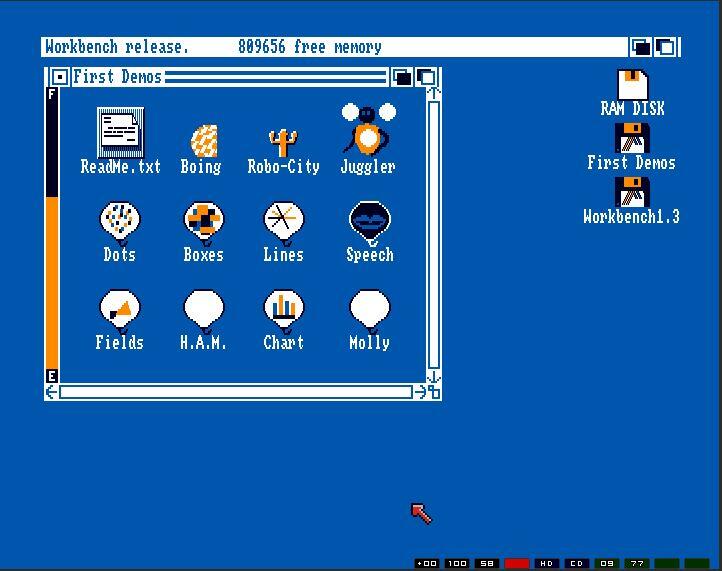Click the First Demos window title bar
The height and width of the screenshot is (571, 722).
coord(229,77)
